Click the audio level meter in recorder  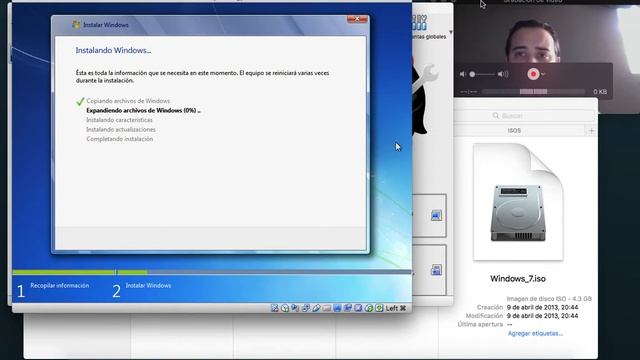click(x=533, y=92)
